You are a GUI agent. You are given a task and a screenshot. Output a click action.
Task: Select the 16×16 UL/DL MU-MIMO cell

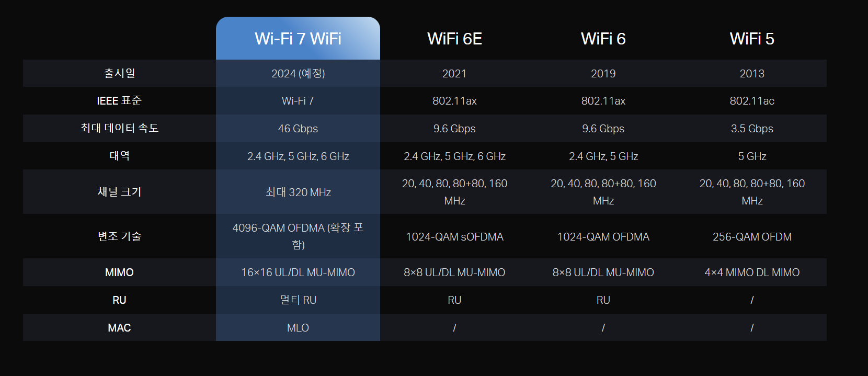pyautogui.click(x=298, y=272)
